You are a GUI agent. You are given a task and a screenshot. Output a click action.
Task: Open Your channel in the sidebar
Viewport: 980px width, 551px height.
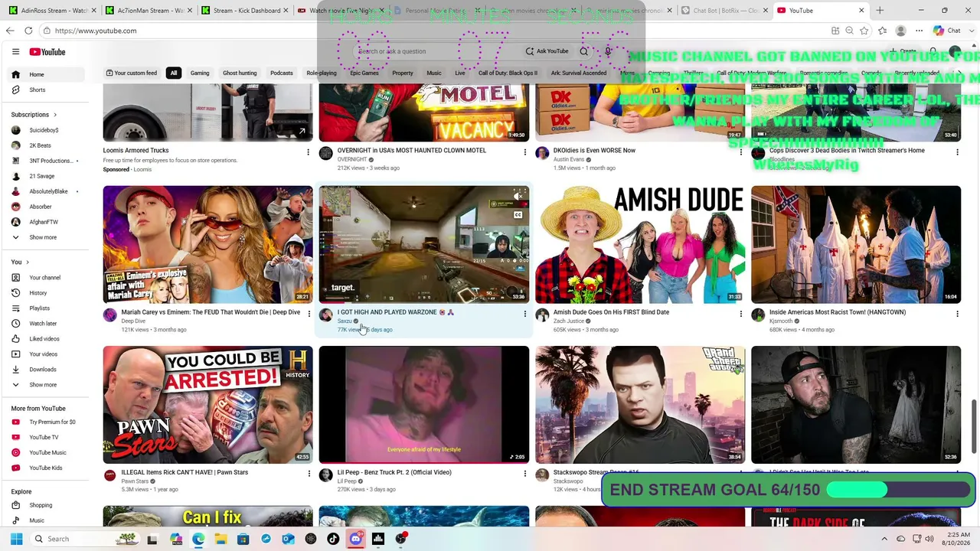coord(44,278)
